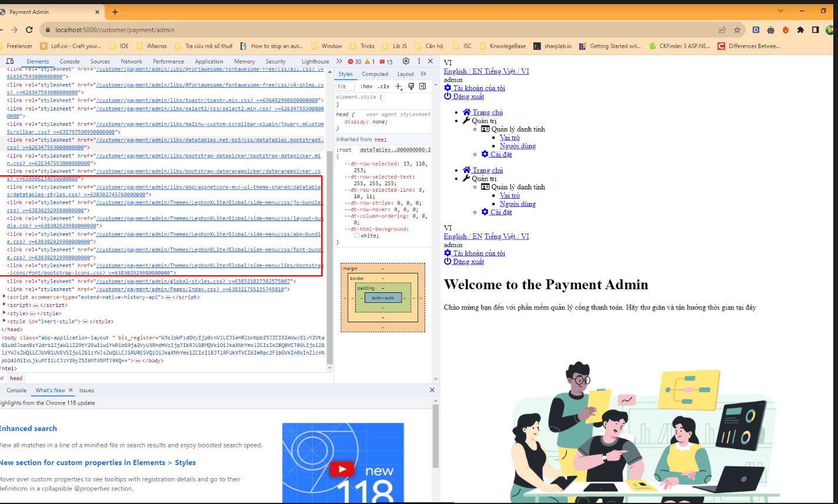Viewport: 838px width, 504px height.
Task: Click the gear icon beside Tài khoản của tôi
Action: tap(448, 88)
